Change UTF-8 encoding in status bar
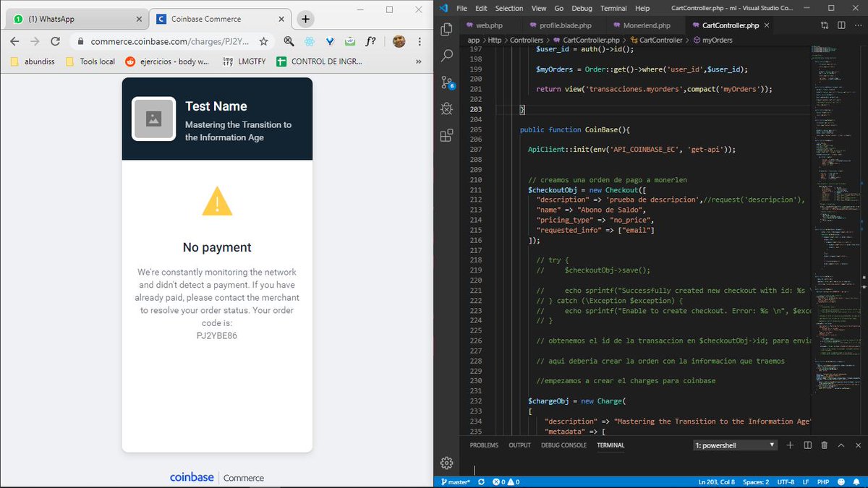The width and height of the screenshot is (868, 488). coord(786,481)
